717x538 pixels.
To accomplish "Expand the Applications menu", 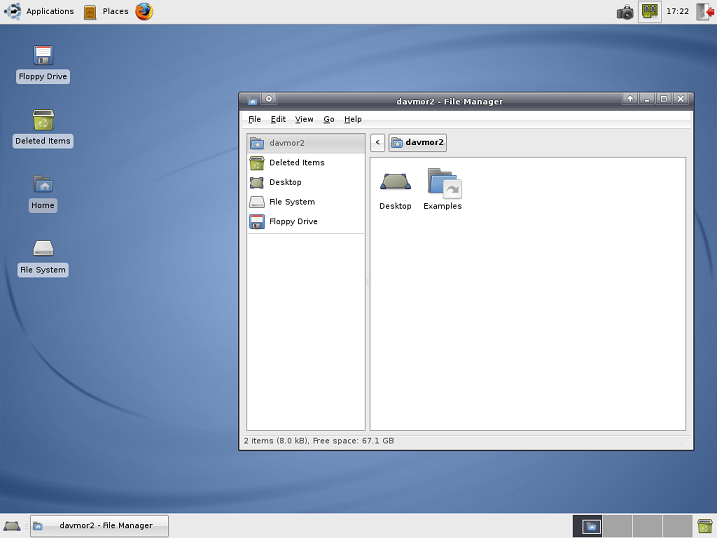I will (40, 12).
